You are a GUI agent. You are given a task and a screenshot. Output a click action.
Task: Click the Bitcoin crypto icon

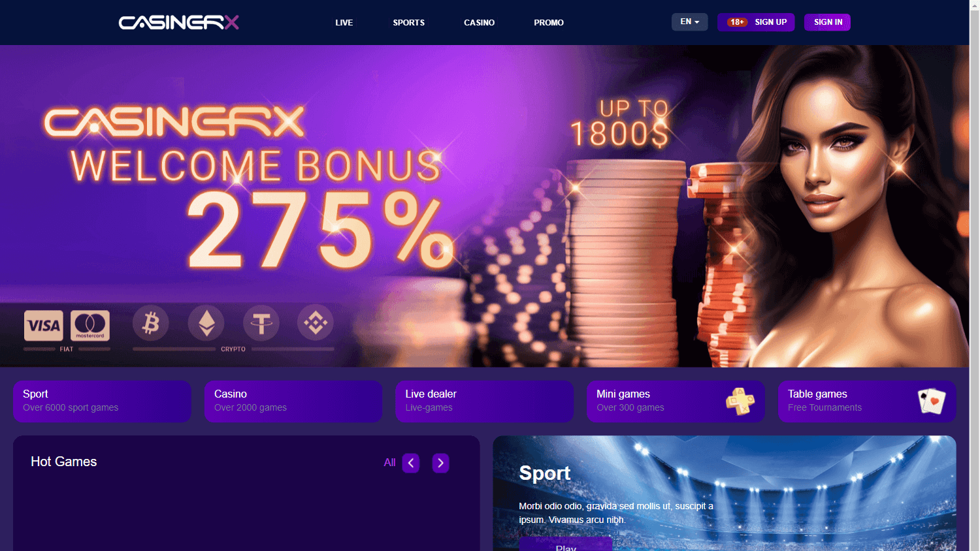click(151, 323)
